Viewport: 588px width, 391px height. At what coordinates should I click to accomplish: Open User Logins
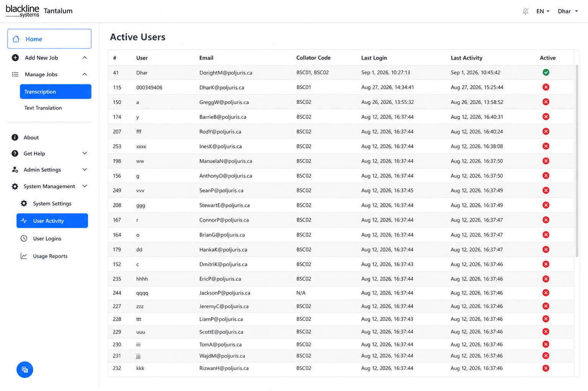coord(47,238)
